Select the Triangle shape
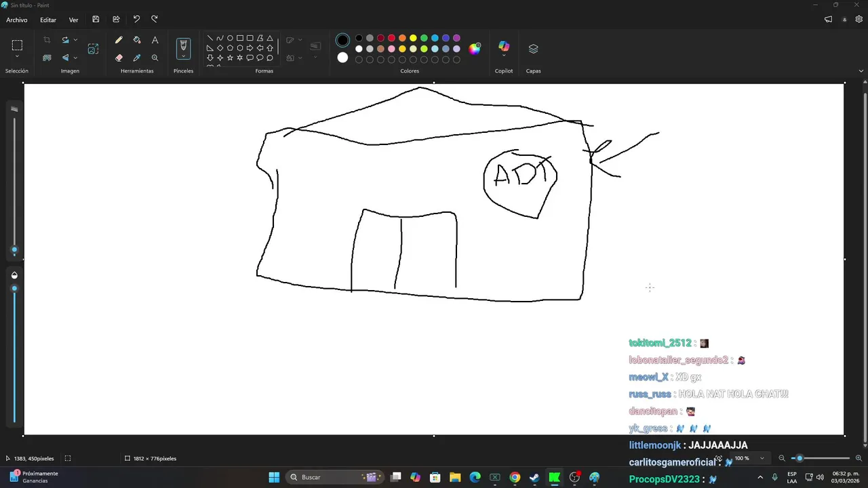Viewport: 868px width, 488px height. [270, 39]
